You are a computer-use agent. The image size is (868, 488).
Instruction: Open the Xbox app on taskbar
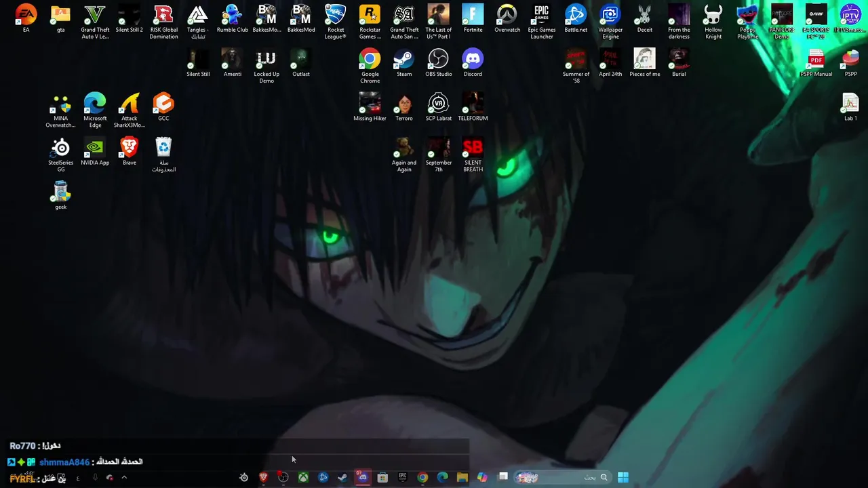(303, 478)
